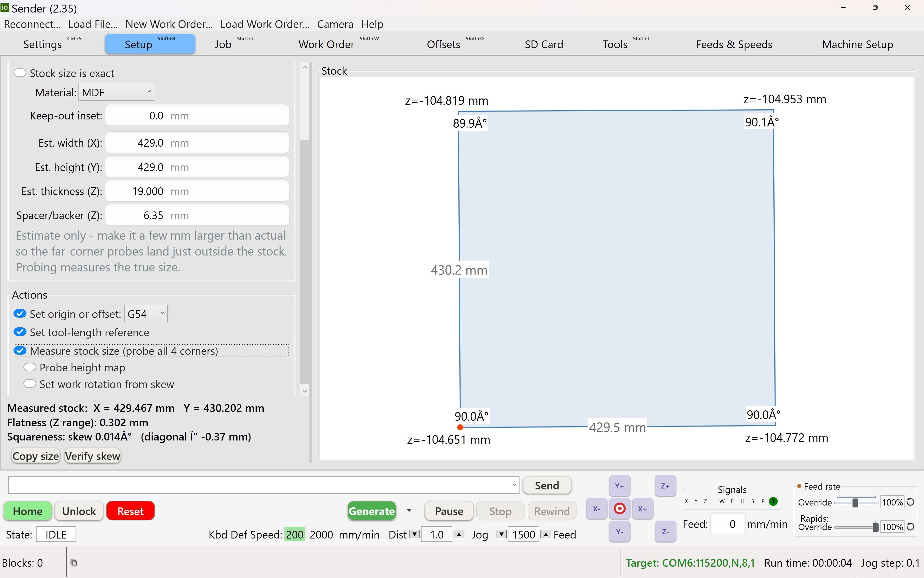
Task: Click the Verify skew button
Action: click(x=92, y=456)
